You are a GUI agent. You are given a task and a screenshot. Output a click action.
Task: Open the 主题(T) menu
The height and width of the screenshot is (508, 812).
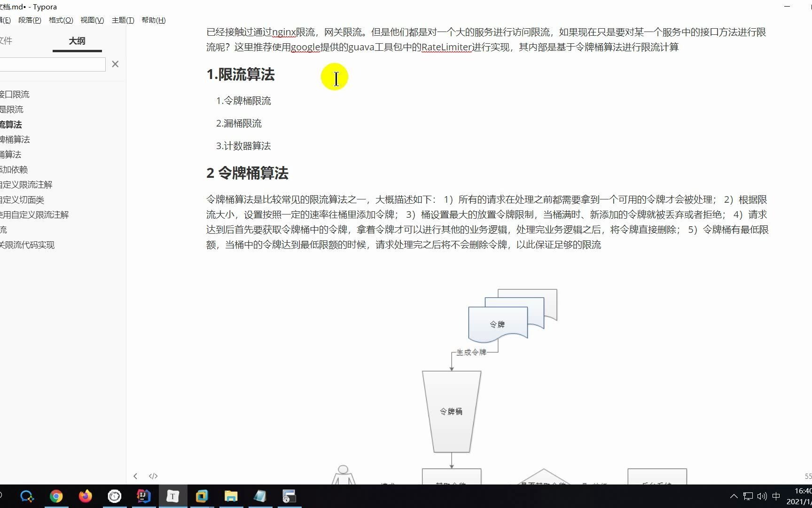tap(123, 20)
